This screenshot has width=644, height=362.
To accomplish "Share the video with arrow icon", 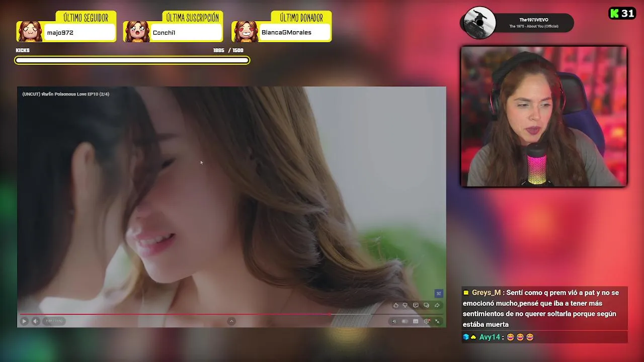I will 437,305.
